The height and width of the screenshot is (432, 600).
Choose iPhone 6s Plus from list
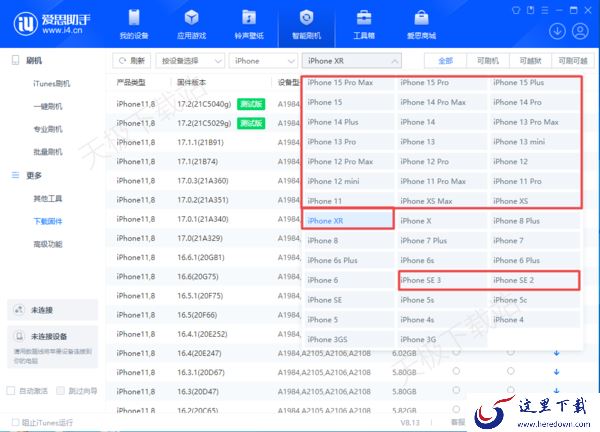coord(349,260)
